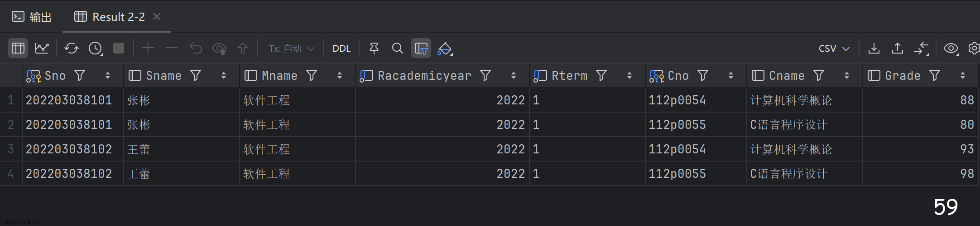Screen dimensions: 980x226
Task: Close the Result 2-2 tab
Action: pyautogui.click(x=157, y=16)
